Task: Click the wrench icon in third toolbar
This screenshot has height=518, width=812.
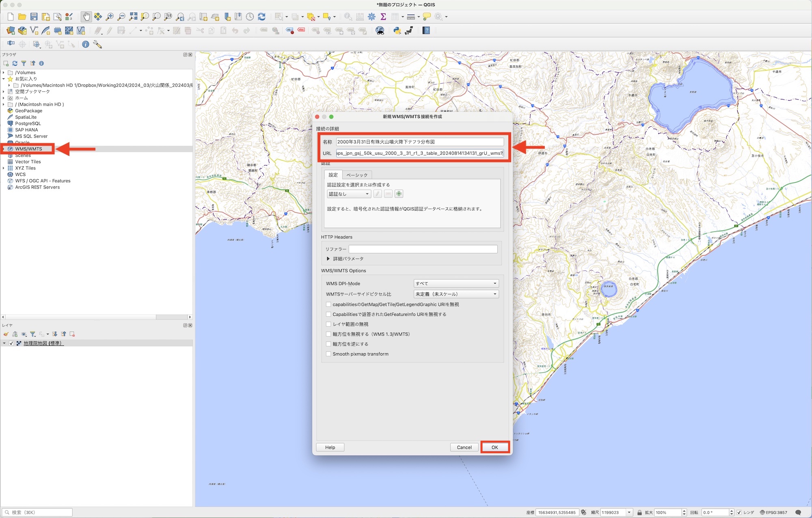Action: [97, 44]
